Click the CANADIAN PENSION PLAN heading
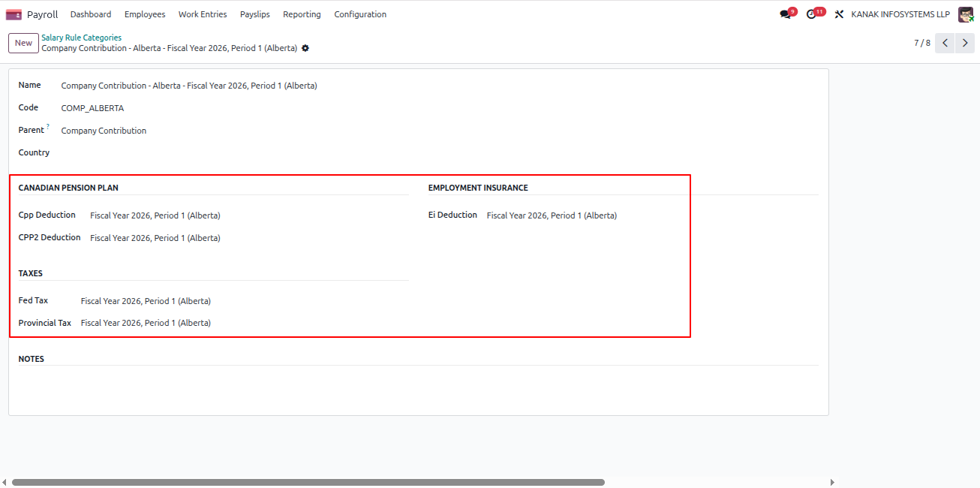The width and height of the screenshot is (980, 488). coord(68,188)
